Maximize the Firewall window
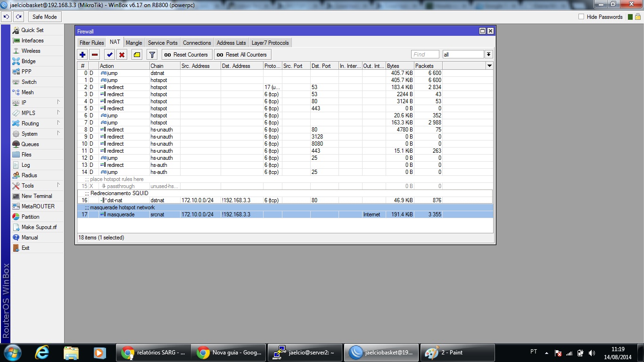 tap(482, 31)
